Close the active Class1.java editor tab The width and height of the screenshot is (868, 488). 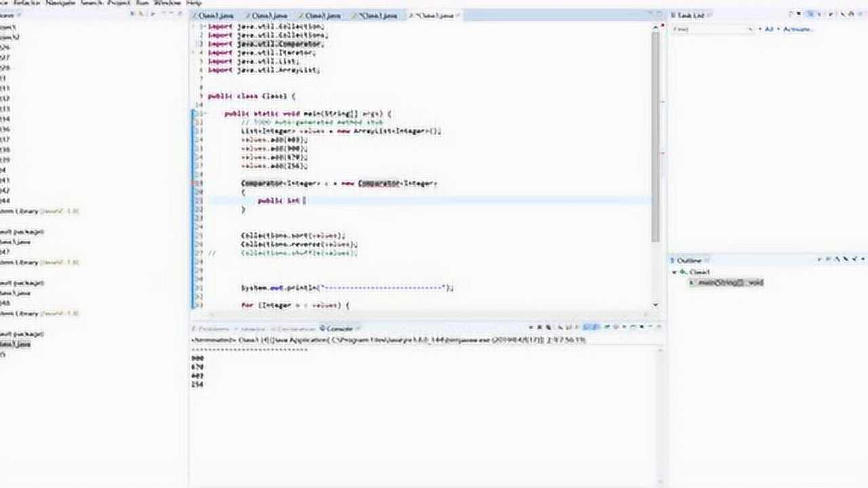(x=458, y=15)
